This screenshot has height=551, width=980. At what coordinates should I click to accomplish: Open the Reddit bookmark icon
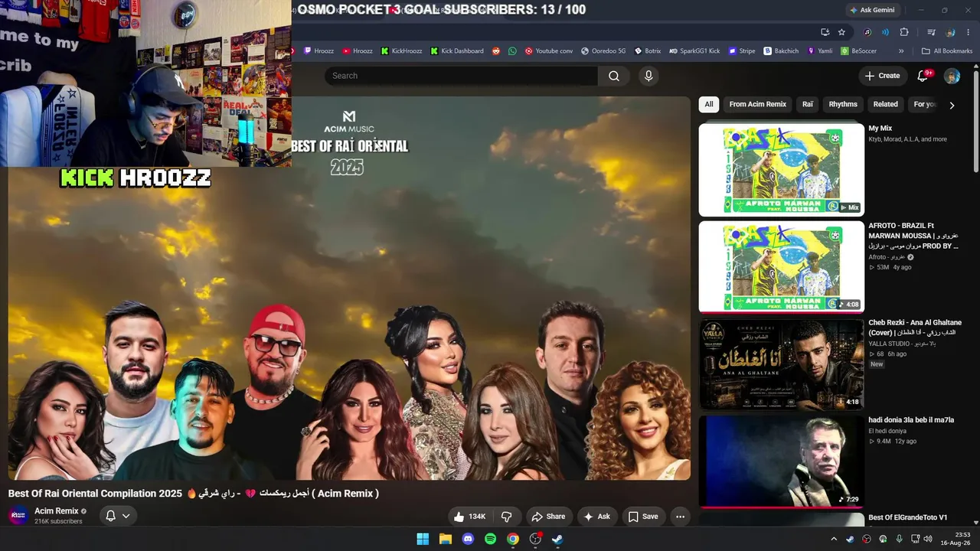(x=496, y=51)
